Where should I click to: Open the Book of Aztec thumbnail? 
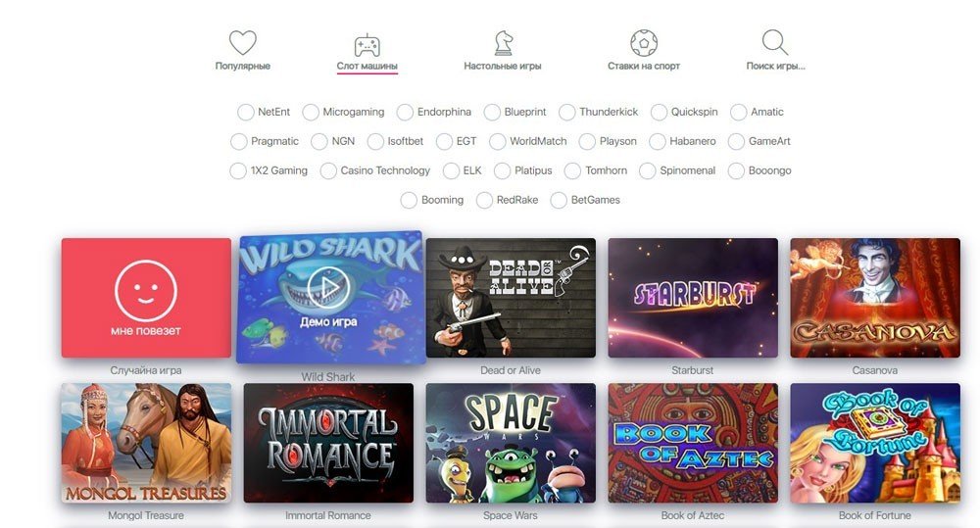click(693, 443)
